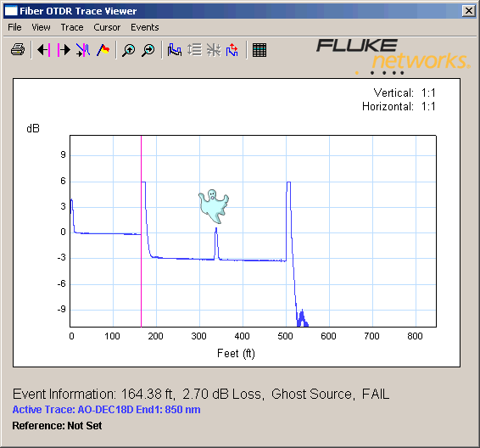480x448 pixels.
Task: Open the File menu
Action: 14,27
